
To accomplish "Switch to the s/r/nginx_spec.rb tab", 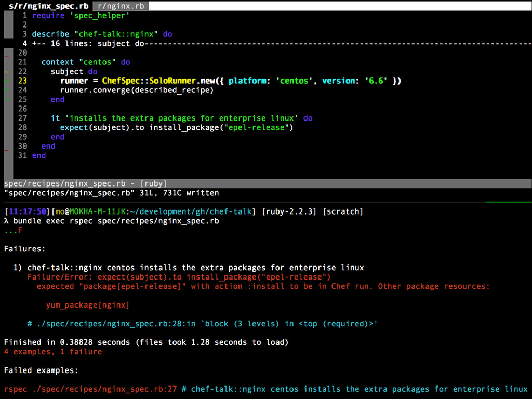I will [x=48, y=6].
